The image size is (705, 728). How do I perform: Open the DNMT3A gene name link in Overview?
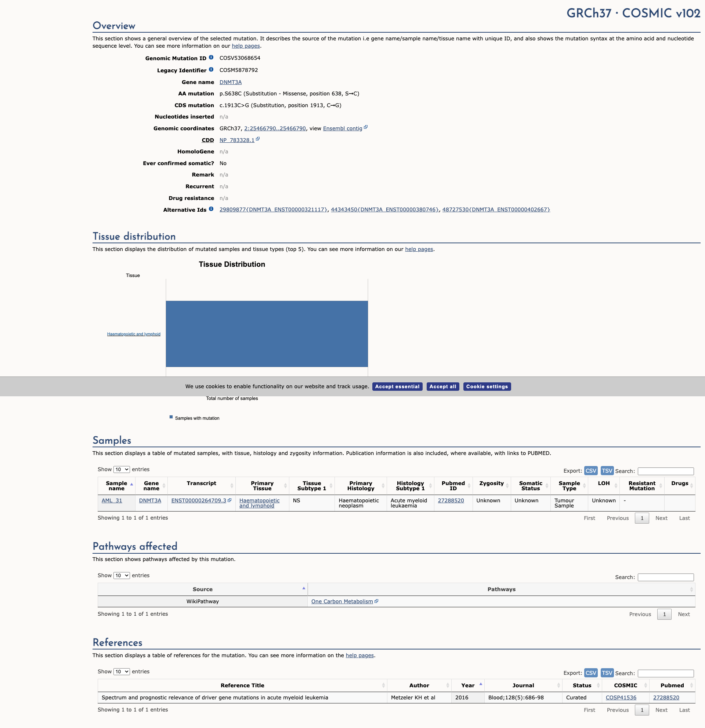click(231, 82)
